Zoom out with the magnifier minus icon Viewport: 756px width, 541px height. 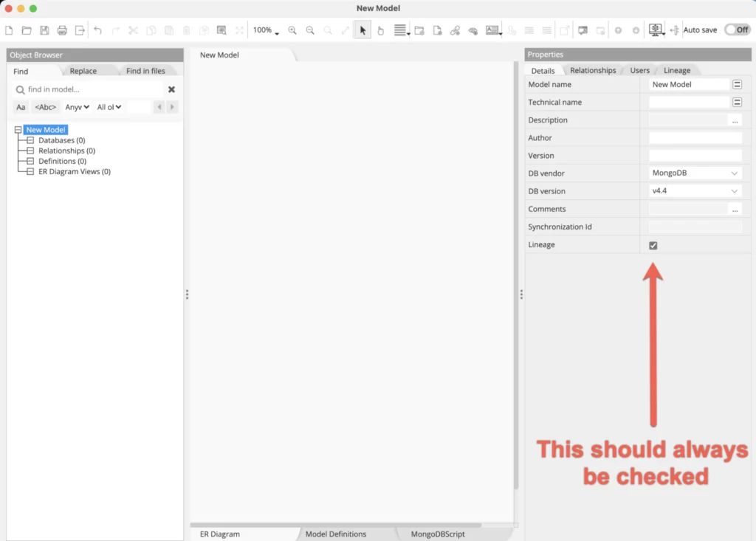[310, 30]
